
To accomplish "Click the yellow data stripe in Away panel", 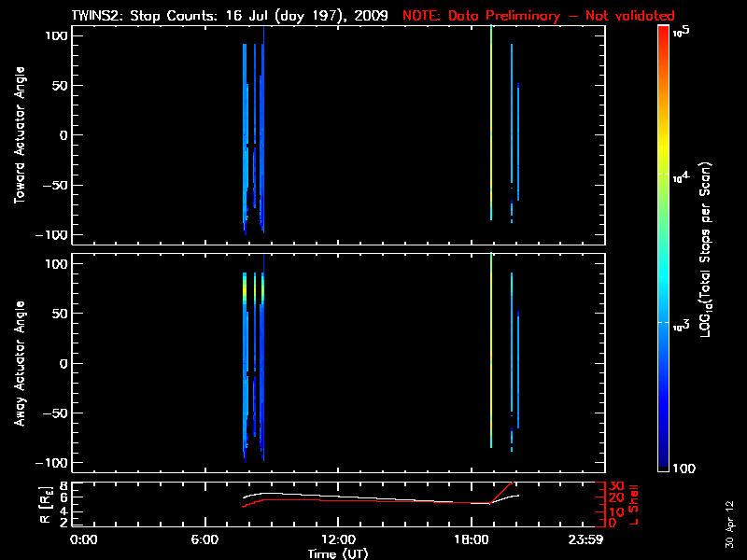I will click(x=490, y=355).
